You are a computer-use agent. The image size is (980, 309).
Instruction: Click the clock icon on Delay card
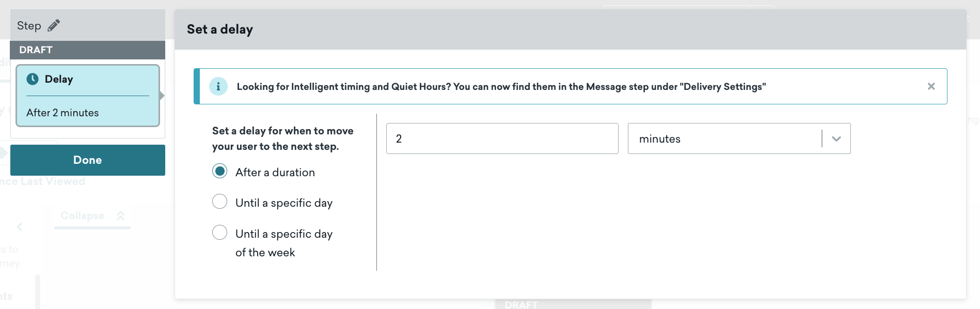tap(33, 79)
